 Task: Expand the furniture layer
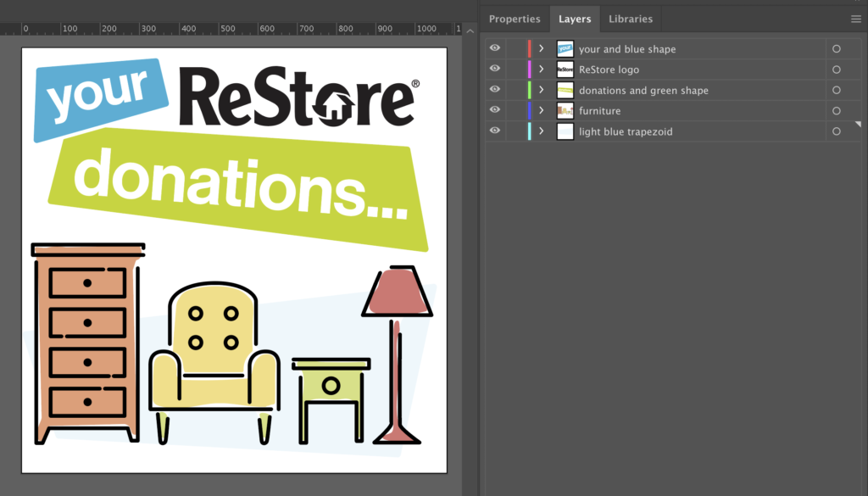[541, 110]
